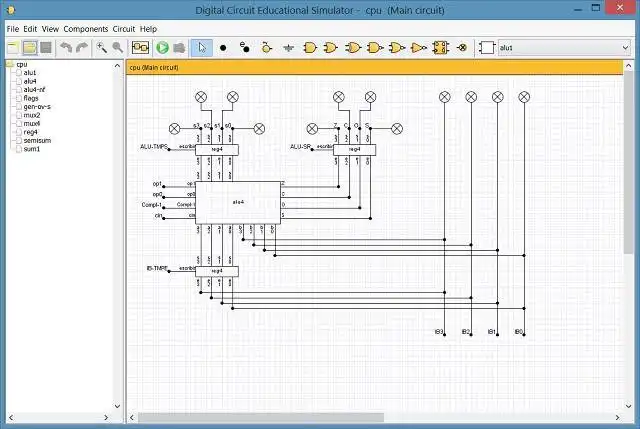Select alu1 in the circuit tree
The image size is (640, 429).
30,73
